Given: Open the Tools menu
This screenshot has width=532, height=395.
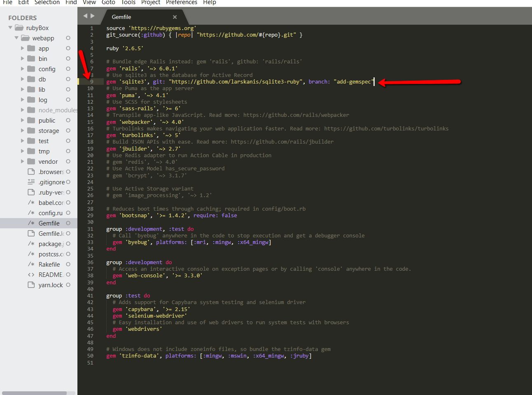Looking at the screenshot, I should tap(128, 2).
